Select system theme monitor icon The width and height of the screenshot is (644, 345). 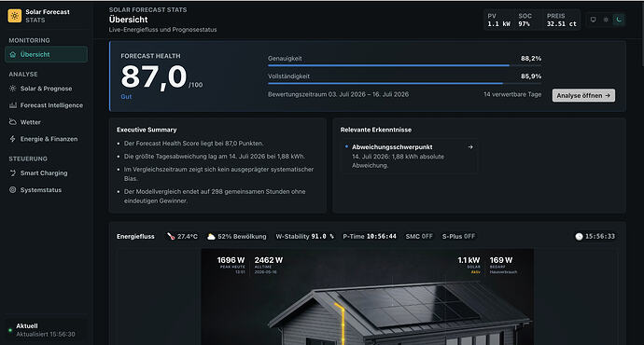(593, 20)
